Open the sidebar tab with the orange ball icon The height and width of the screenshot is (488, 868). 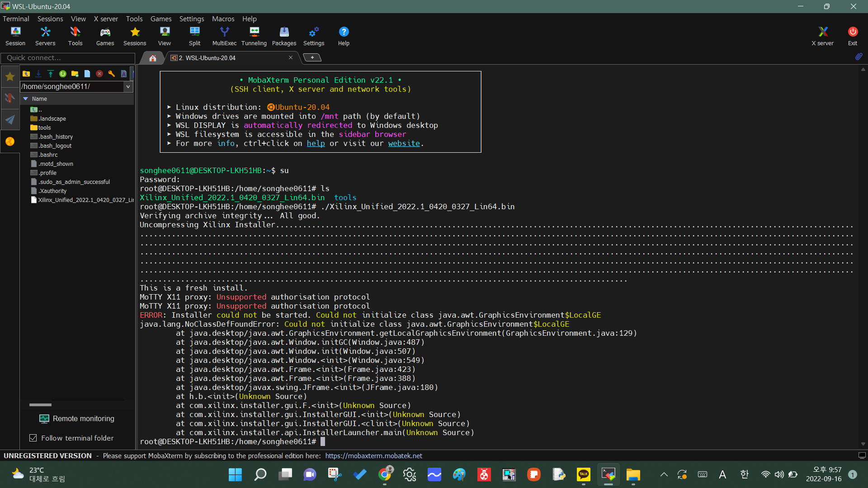coord(9,141)
